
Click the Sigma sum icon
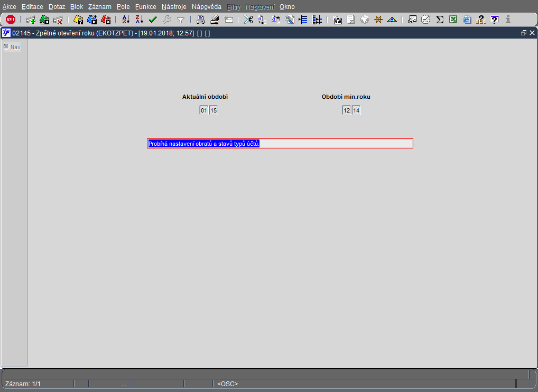[440, 20]
